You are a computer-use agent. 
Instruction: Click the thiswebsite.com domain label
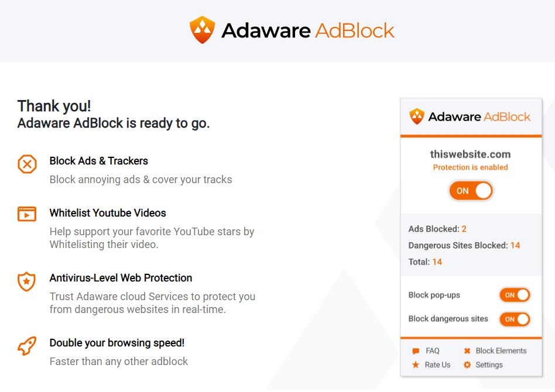(471, 154)
